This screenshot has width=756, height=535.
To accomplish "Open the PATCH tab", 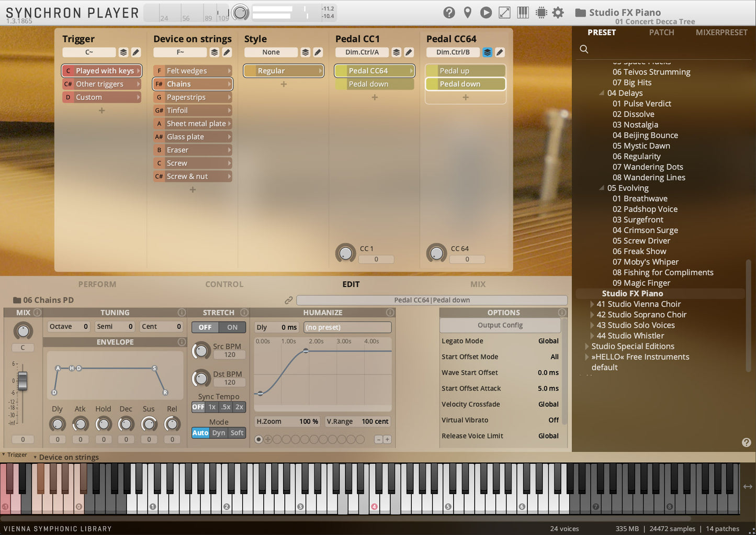I will [x=661, y=32].
